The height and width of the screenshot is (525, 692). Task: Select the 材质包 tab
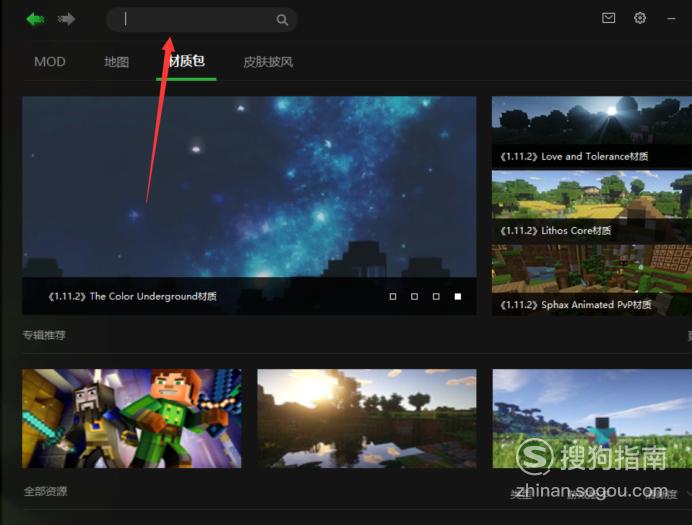tap(186, 61)
